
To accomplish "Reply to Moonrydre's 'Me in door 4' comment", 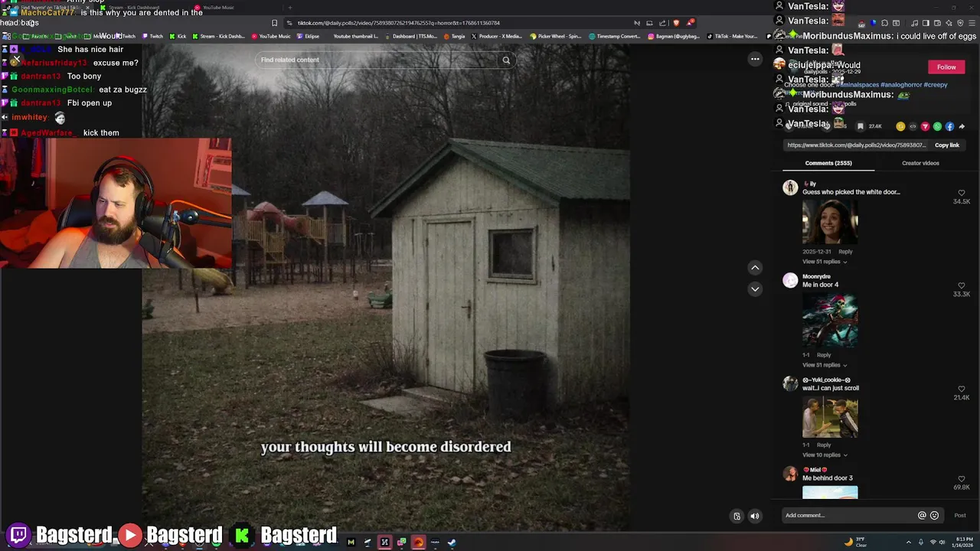I will click(824, 355).
